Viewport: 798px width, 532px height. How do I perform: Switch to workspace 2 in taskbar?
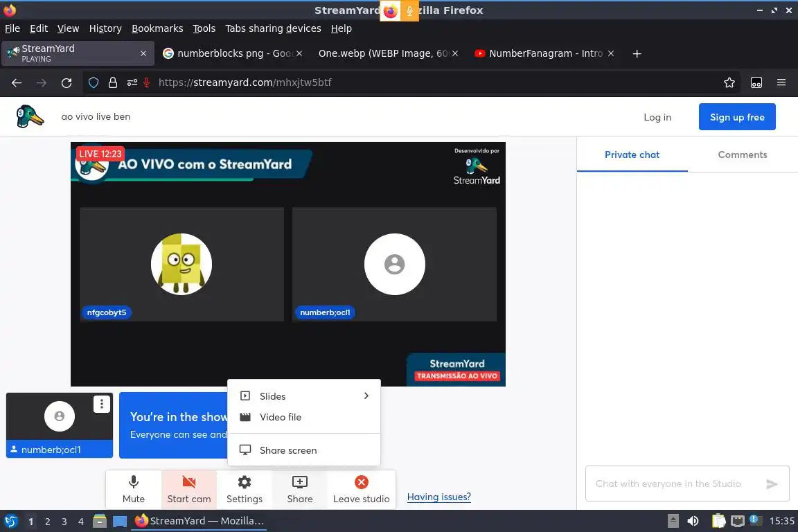point(47,522)
